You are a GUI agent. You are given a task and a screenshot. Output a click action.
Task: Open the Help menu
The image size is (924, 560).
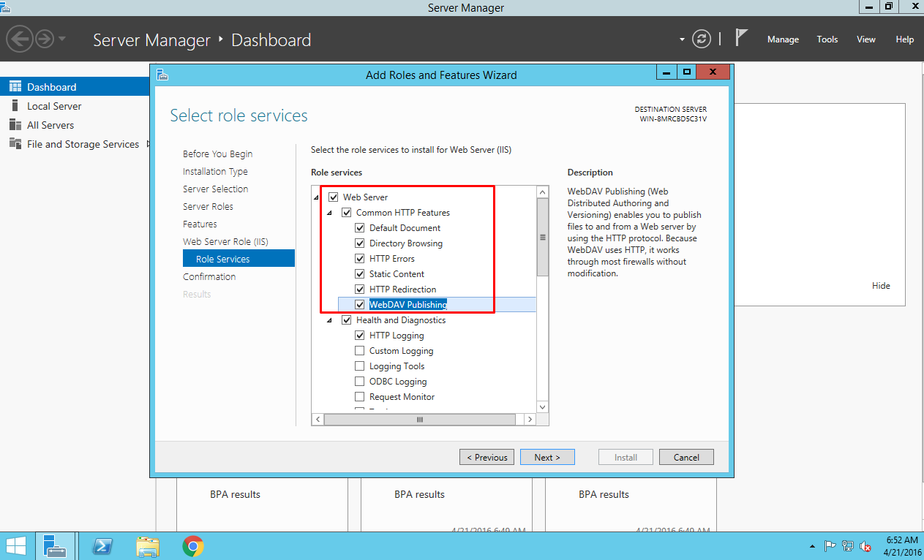905,39
